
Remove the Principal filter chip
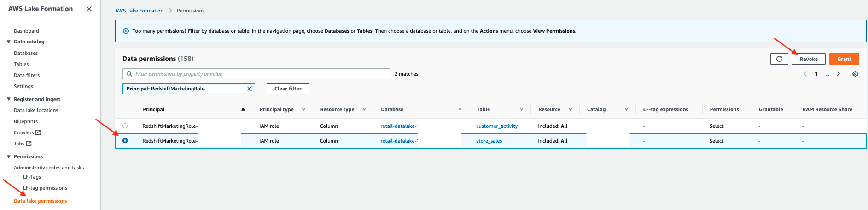pos(250,89)
